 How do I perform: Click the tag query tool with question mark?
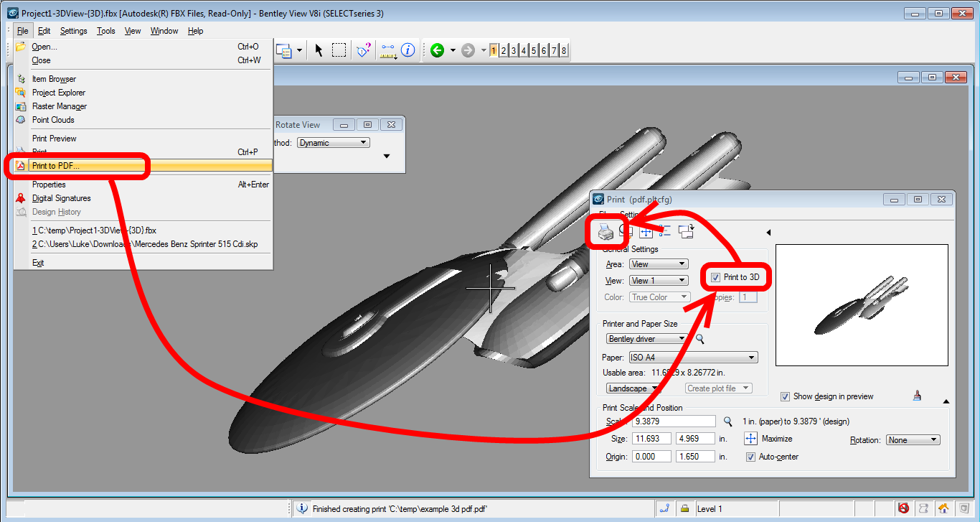click(x=364, y=50)
